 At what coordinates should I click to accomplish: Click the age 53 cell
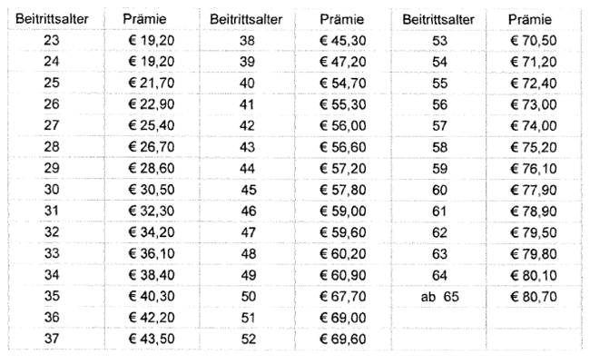click(440, 41)
